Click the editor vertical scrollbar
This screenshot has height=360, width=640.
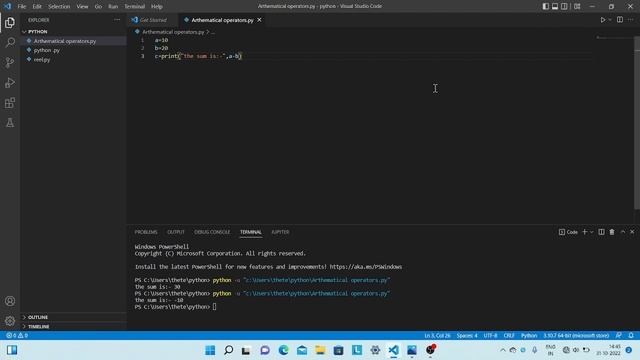click(x=637, y=122)
